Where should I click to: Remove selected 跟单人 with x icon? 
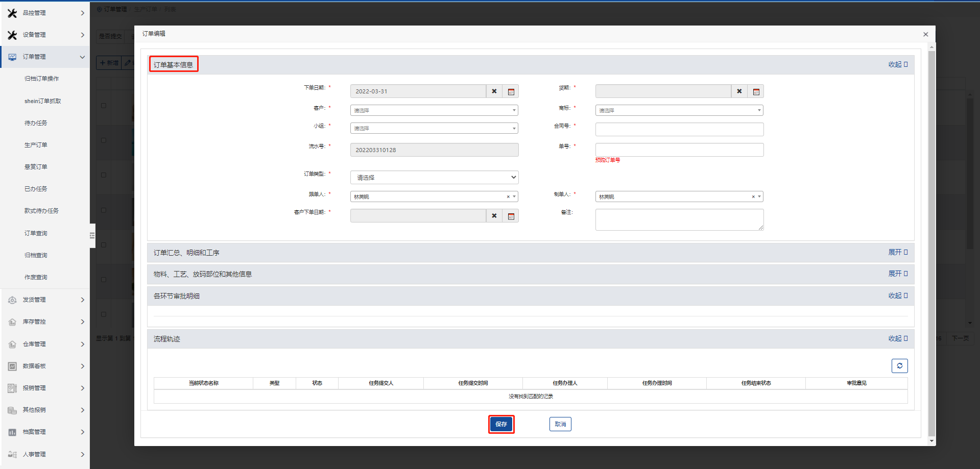click(x=508, y=197)
